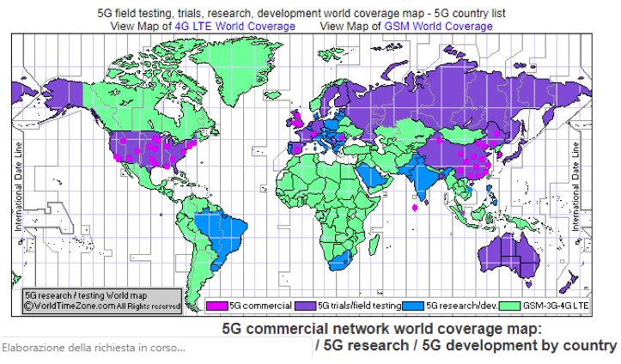
Task: Click India on the world map
Action: click(419, 179)
